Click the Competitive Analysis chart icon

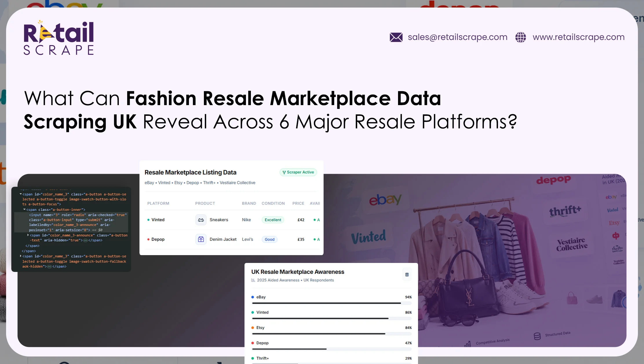click(468, 344)
